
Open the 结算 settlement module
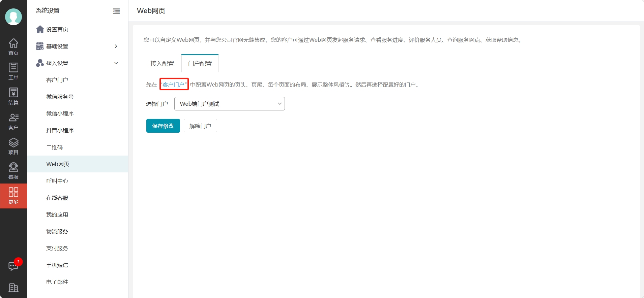(x=13, y=96)
